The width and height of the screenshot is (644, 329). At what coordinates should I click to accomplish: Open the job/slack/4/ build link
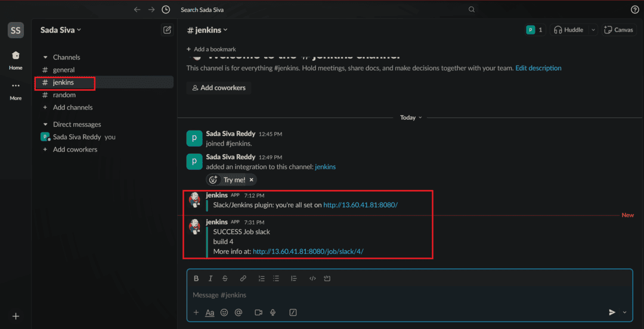tap(308, 251)
